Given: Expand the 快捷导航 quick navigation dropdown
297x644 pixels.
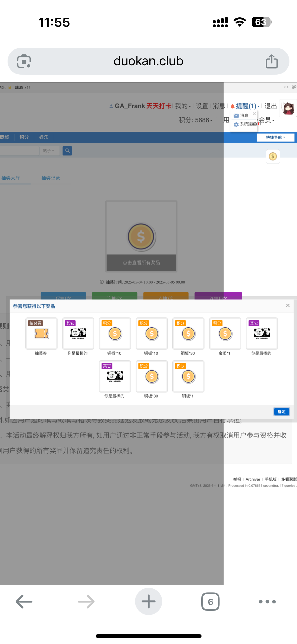Looking at the screenshot, I should [x=275, y=137].
